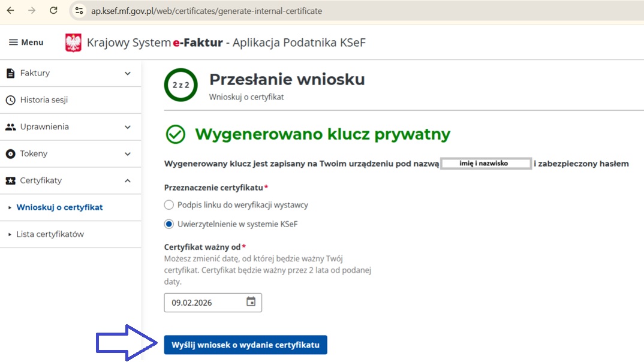Expand the Tokeny section chevron
The height and width of the screenshot is (362, 644).
127,154
